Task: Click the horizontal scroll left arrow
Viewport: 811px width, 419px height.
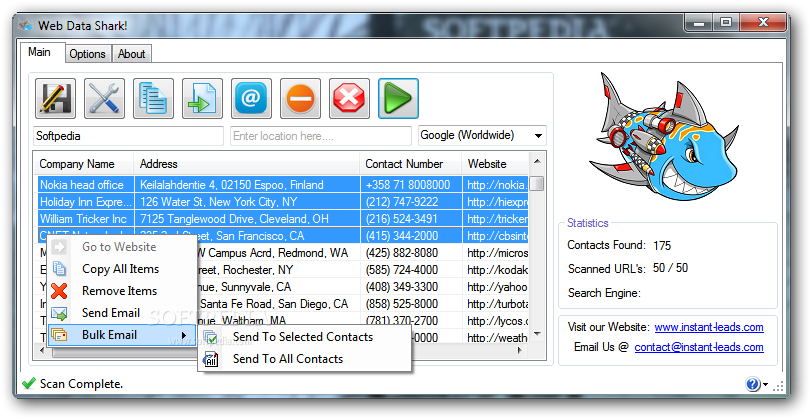Action: pyautogui.click(x=42, y=351)
